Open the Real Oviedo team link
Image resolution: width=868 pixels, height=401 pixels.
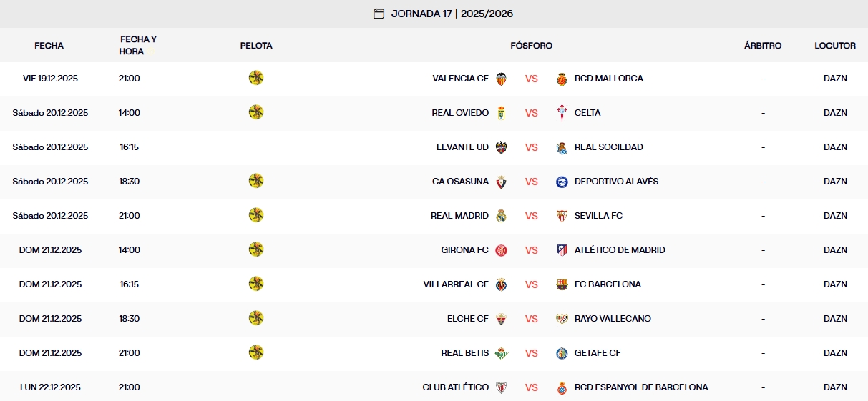coord(460,113)
